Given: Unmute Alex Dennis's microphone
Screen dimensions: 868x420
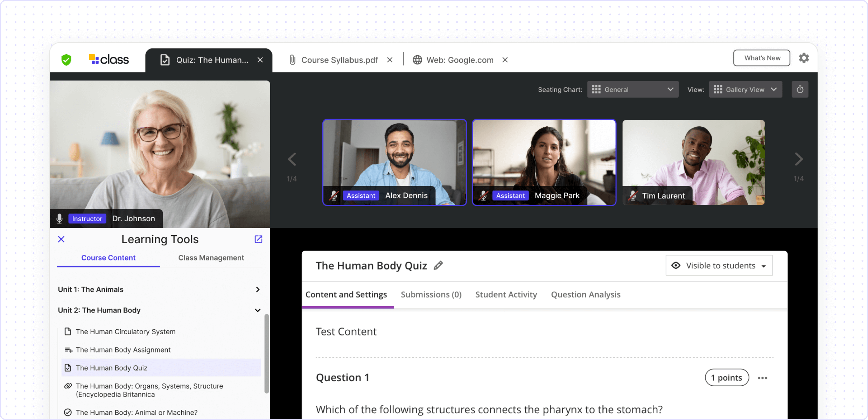Looking at the screenshot, I should [334, 196].
